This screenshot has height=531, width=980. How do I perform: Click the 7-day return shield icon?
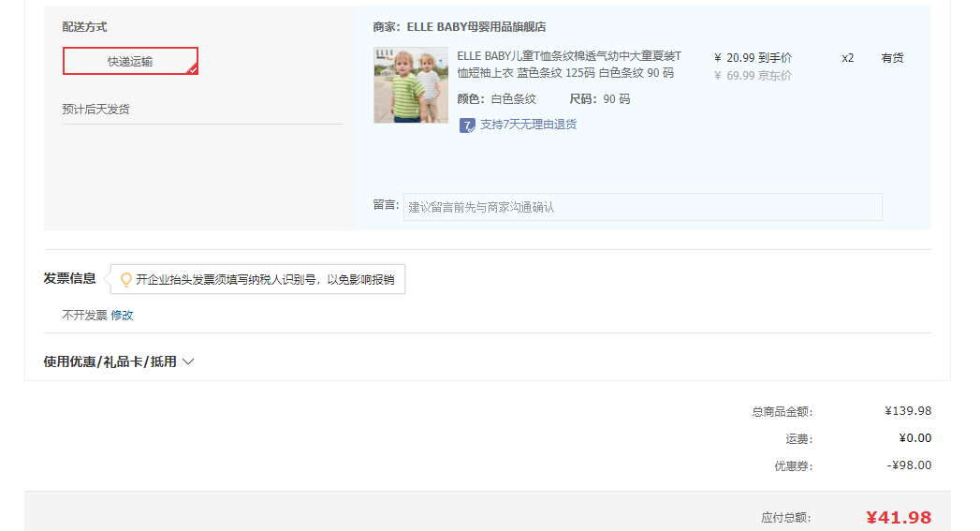467,125
